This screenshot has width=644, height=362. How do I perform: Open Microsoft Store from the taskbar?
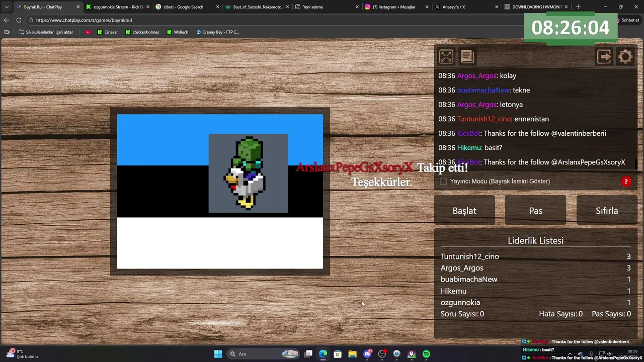click(338, 354)
